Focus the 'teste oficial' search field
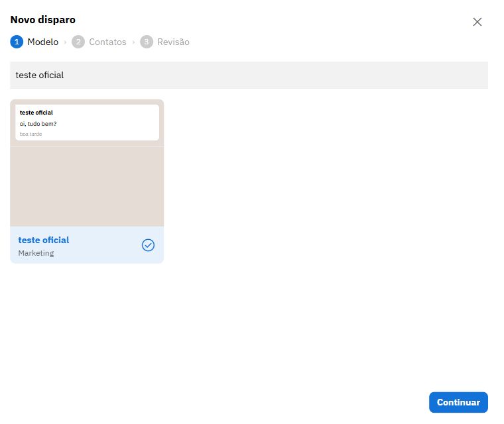Viewport: 504px width, 424px height. pos(249,75)
